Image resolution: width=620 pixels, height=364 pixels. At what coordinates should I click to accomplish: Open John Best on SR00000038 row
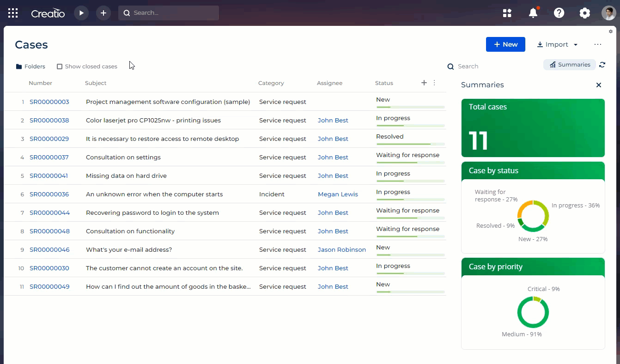pos(333,120)
